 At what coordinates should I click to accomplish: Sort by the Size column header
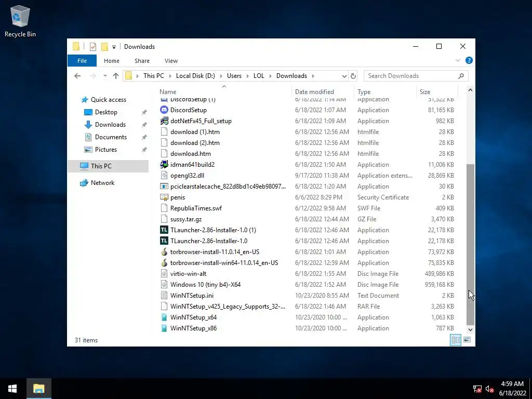click(437, 91)
